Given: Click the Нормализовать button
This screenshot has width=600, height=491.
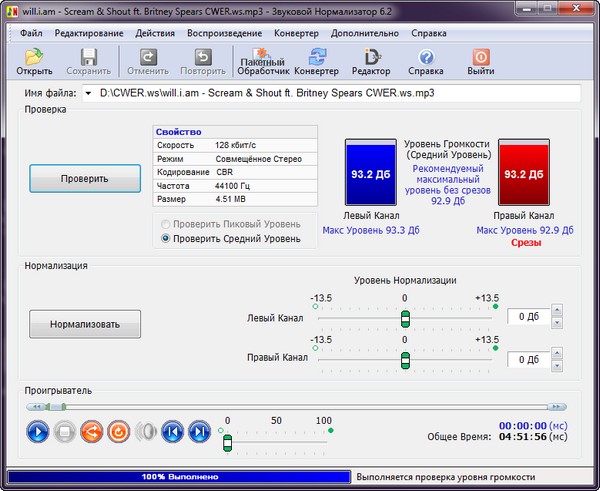Looking at the screenshot, I should 85,324.
